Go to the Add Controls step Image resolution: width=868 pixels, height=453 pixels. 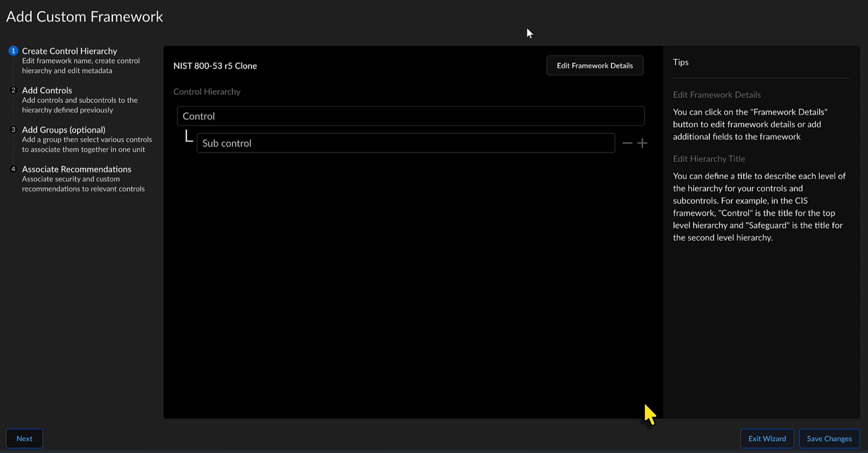pos(47,91)
